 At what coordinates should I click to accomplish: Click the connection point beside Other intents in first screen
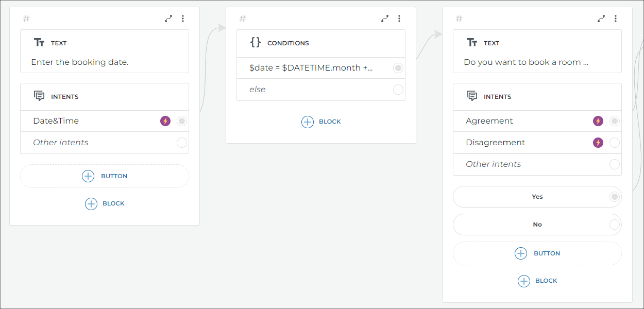[181, 142]
